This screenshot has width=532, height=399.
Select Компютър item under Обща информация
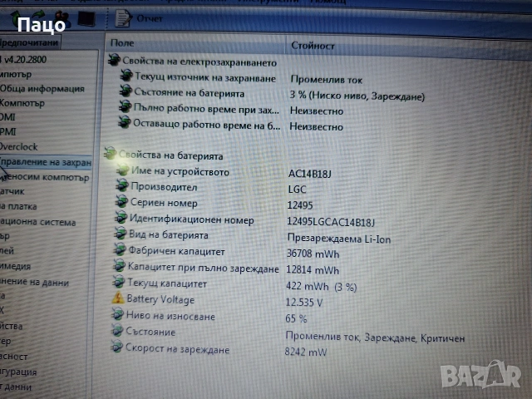click(22, 103)
